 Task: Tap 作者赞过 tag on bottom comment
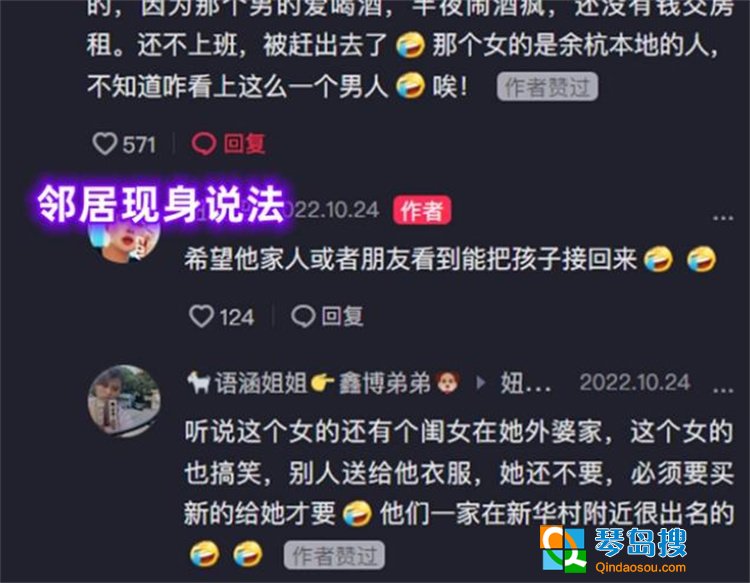point(334,555)
